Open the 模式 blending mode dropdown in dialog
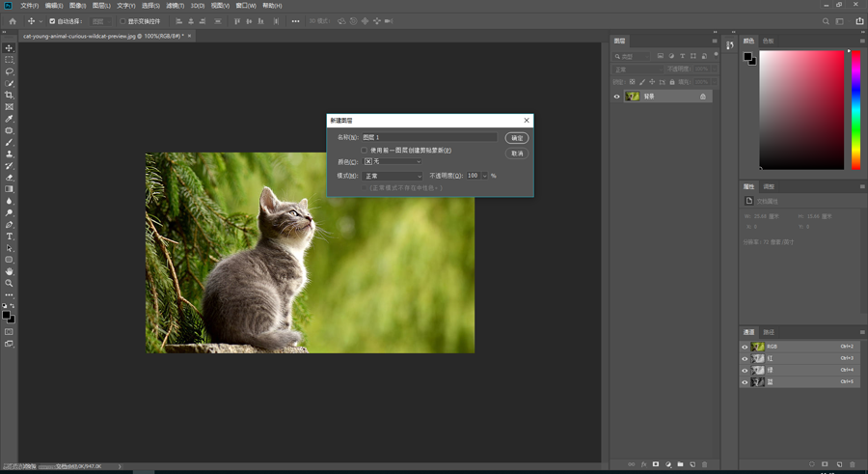 point(393,176)
